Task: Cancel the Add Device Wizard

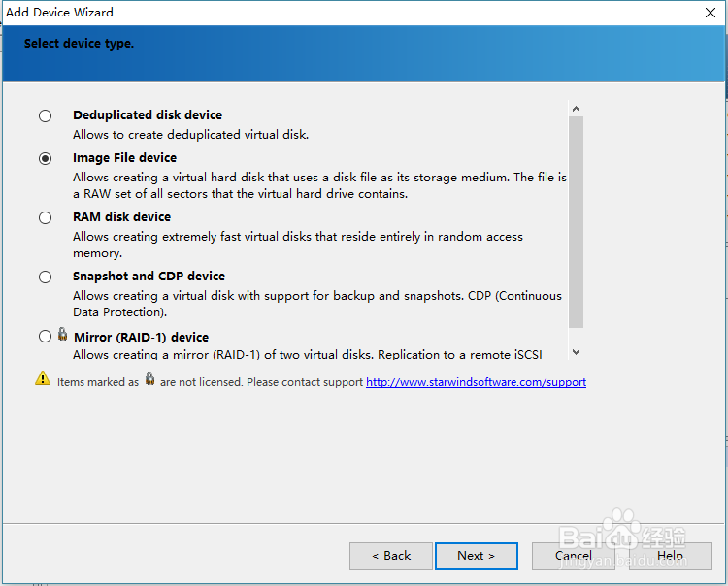Action: [573, 556]
